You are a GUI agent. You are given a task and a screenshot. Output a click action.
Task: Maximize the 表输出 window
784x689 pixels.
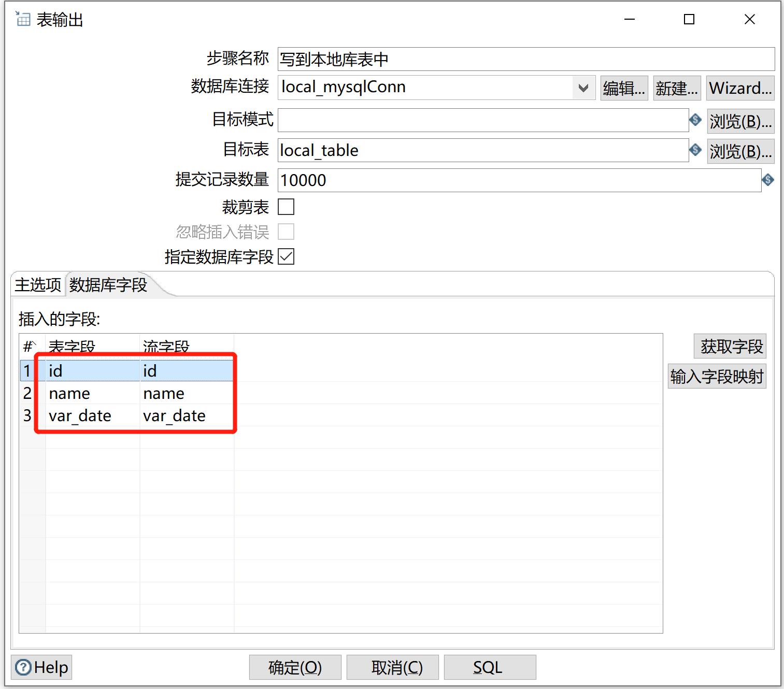tap(689, 19)
